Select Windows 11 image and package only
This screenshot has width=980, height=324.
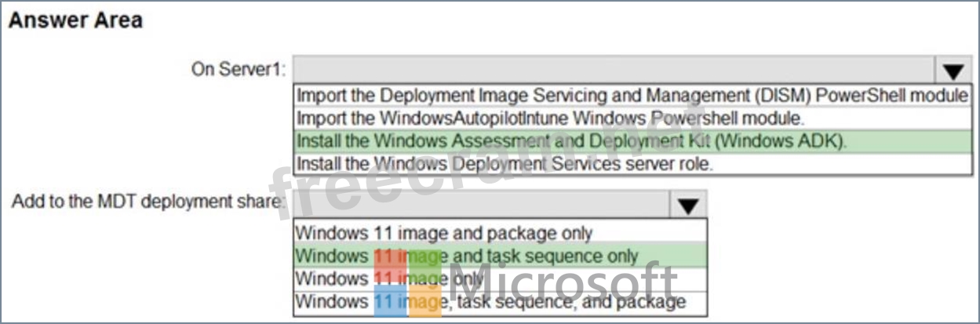[x=444, y=233]
